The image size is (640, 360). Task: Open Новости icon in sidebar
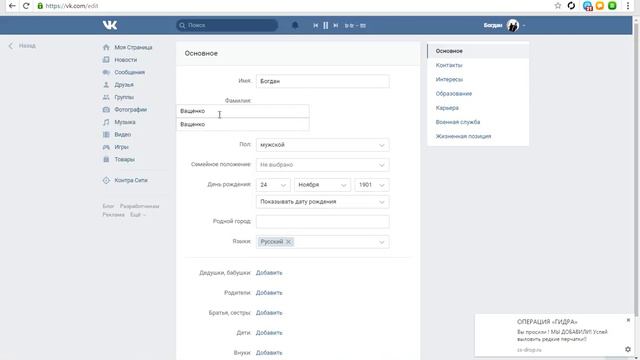pyautogui.click(x=106, y=60)
